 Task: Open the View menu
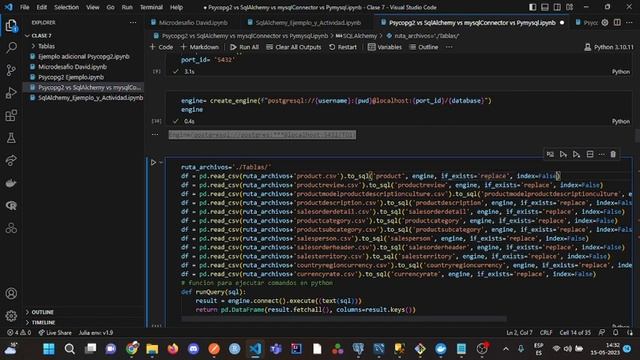[x=93, y=7]
